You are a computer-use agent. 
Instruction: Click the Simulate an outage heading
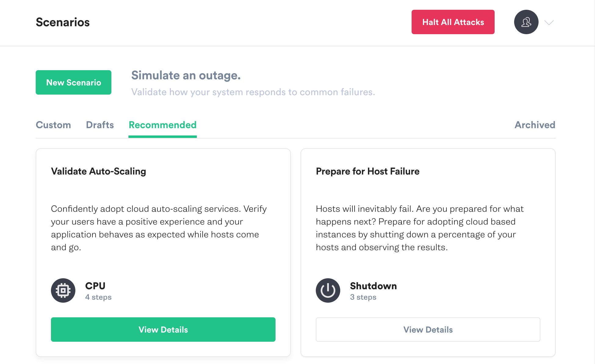click(186, 75)
